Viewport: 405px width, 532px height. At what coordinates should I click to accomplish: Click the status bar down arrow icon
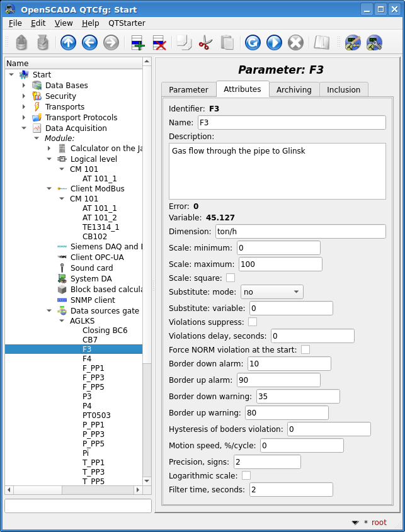coord(355,523)
